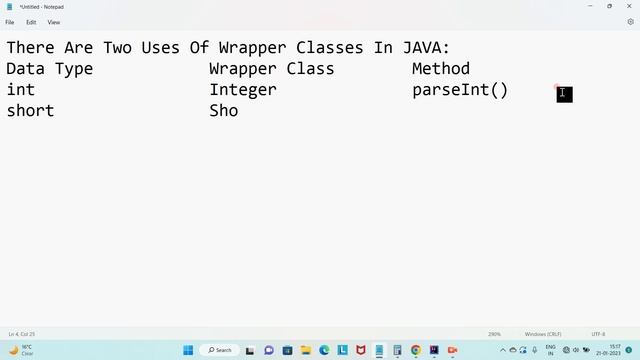Open the Chat app on taskbar

pyautogui.click(x=269, y=350)
